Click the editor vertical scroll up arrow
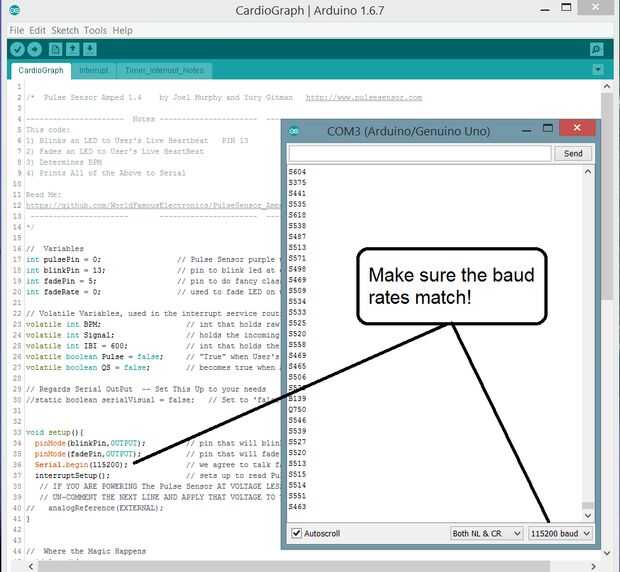Screen dimensions: 620x572 pos(607,86)
